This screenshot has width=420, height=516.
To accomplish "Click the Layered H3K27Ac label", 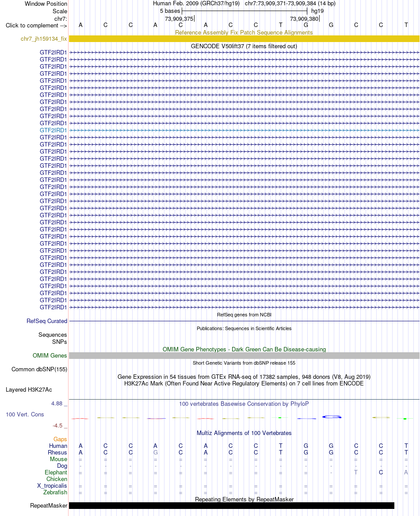I will pyautogui.click(x=29, y=390).
